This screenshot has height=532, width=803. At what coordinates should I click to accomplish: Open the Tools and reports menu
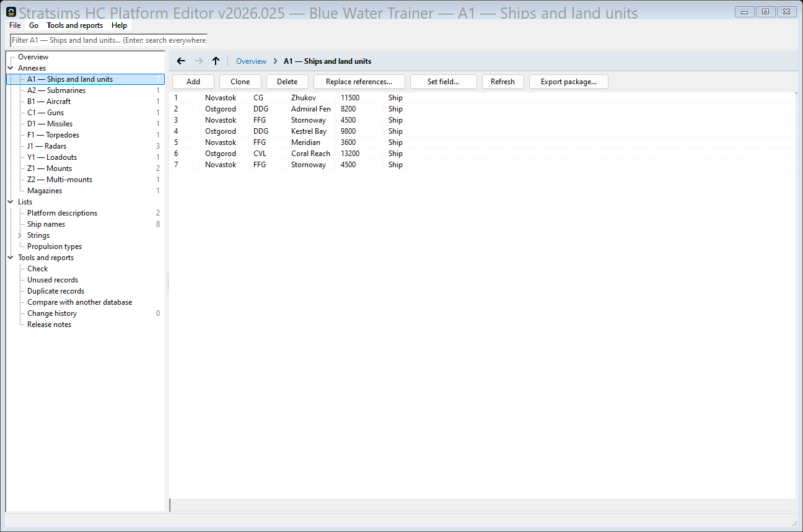pos(75,25)
